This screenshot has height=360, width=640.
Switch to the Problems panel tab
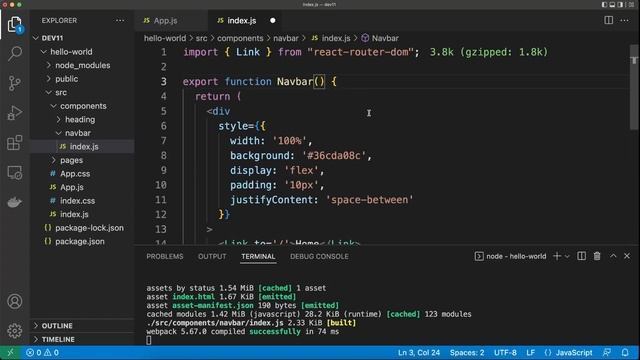click(165, 256)
